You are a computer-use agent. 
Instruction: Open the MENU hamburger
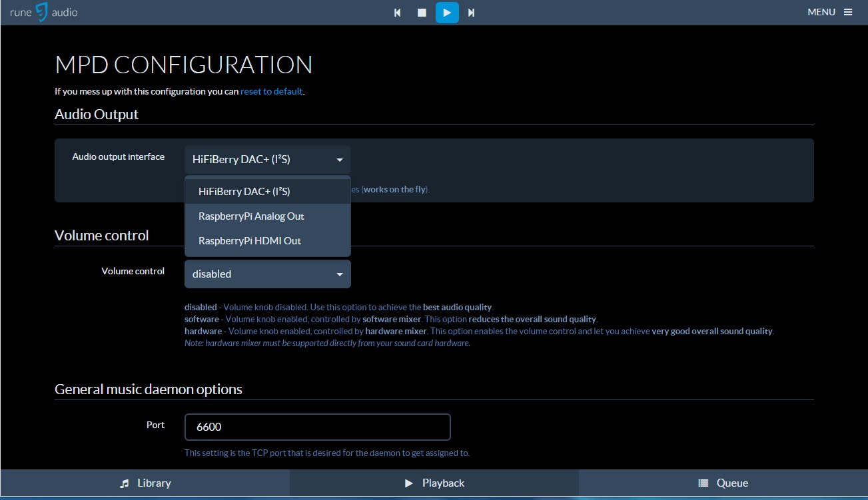830,12
